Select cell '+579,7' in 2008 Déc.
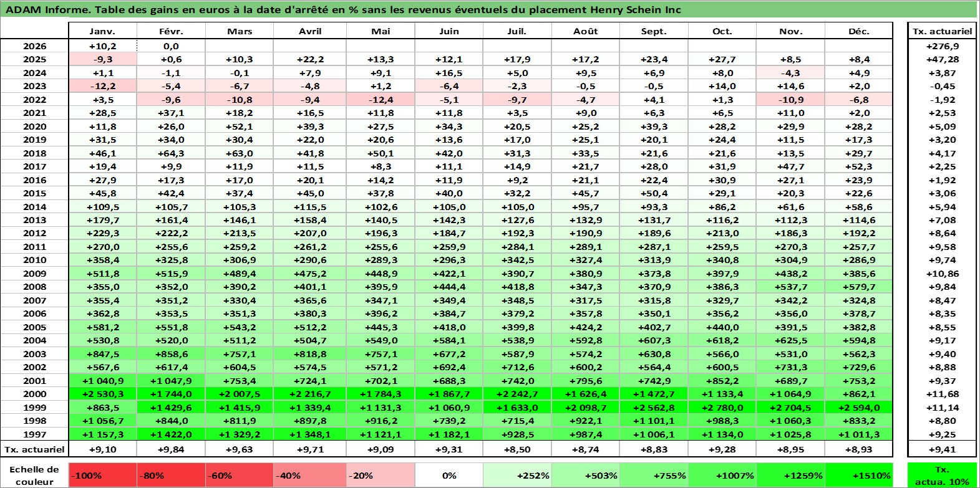This screenshot has width=980, height=488. click(x=859, y=287)
